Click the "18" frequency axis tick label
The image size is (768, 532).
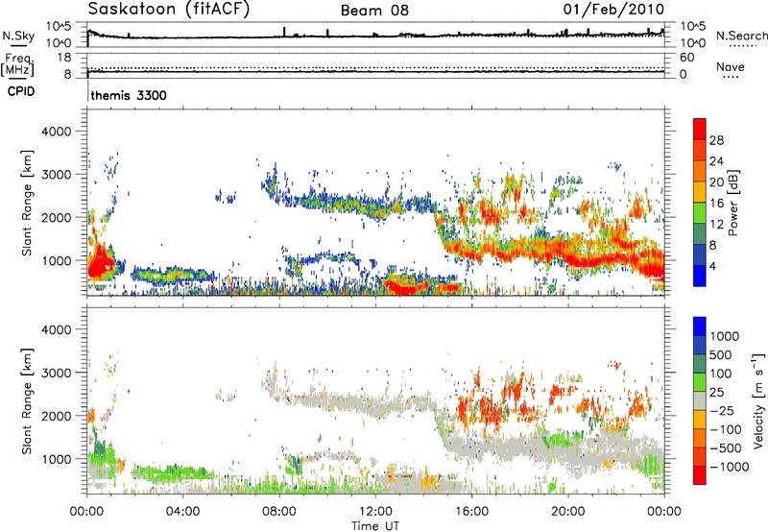[x=64, y=58]
